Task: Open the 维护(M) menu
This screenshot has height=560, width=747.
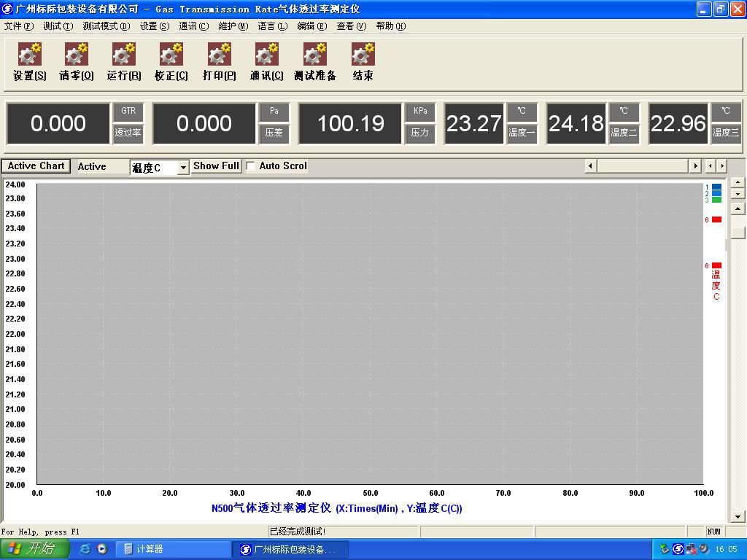Action: [x=233, y=26]
